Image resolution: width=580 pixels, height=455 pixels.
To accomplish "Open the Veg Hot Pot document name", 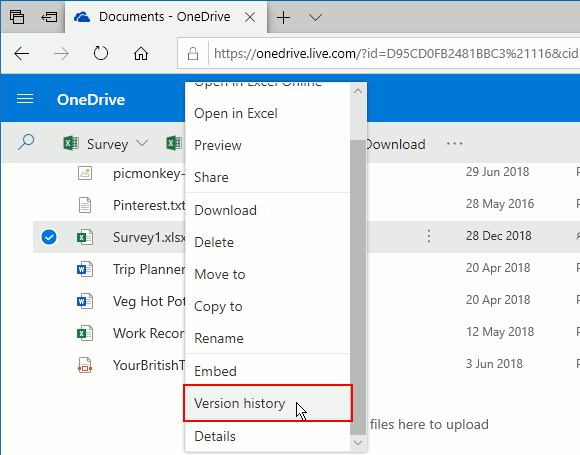I will coord(149,301).
